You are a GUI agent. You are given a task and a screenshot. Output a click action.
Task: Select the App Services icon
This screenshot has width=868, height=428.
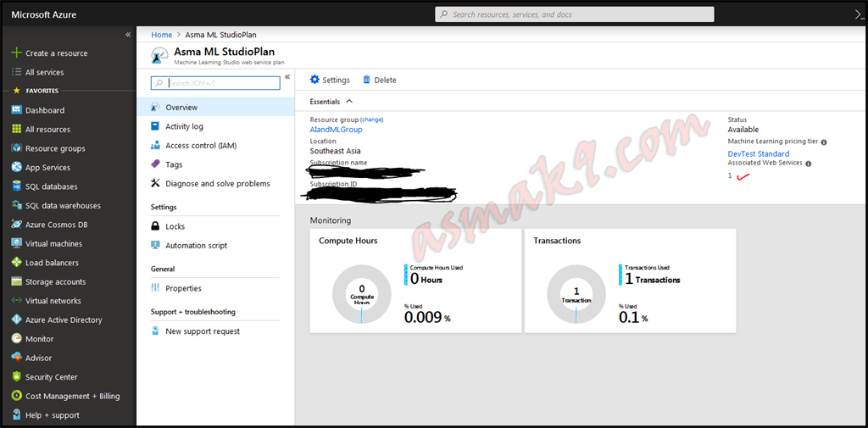tap(16, 167)
